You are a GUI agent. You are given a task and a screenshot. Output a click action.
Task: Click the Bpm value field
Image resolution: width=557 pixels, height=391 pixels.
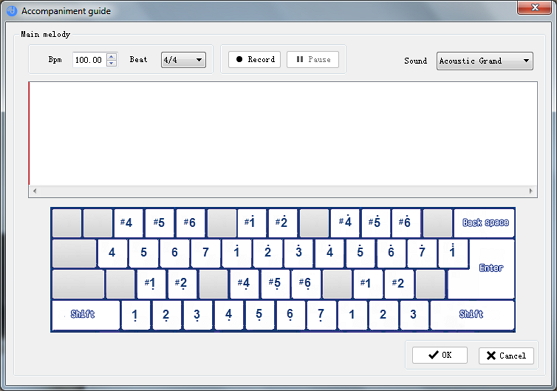[x=89, y=60]
